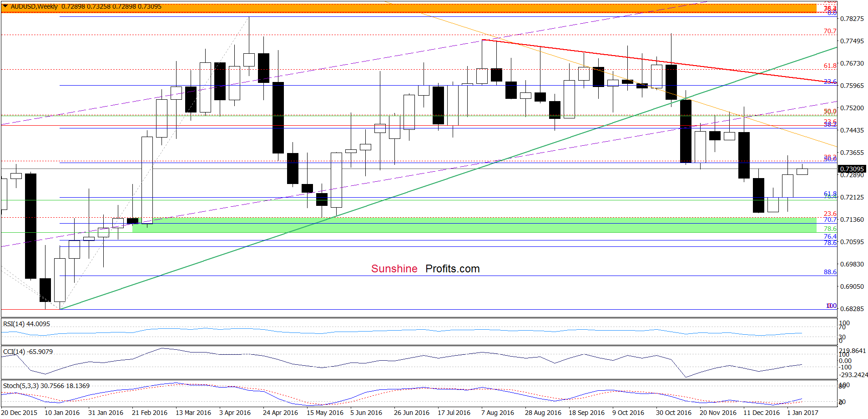Click the 30 Oct 2016 date label
This screenshot has width=868, height=419.
[x=674, y=413]
